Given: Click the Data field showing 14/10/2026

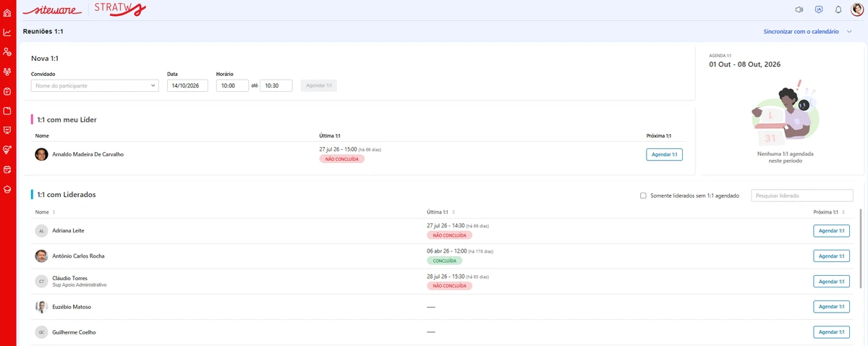Looking at the screenshot, I should click(187, 85).
